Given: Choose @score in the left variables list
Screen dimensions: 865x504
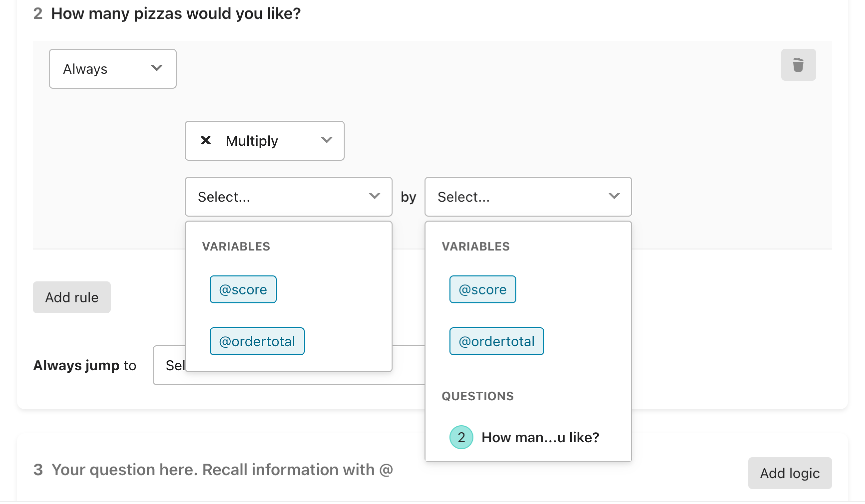Looking at the screenshot, I should (243, 289).
